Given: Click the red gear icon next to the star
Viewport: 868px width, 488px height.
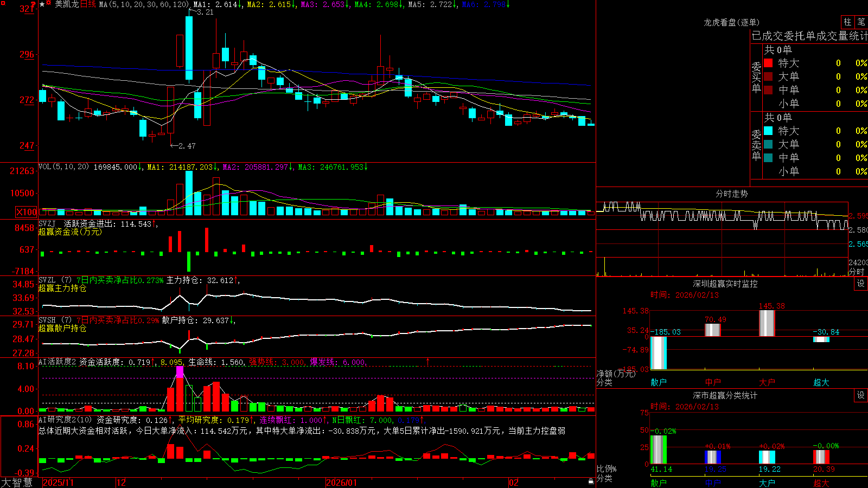Looking at the screenshot, I should [49, 4].
